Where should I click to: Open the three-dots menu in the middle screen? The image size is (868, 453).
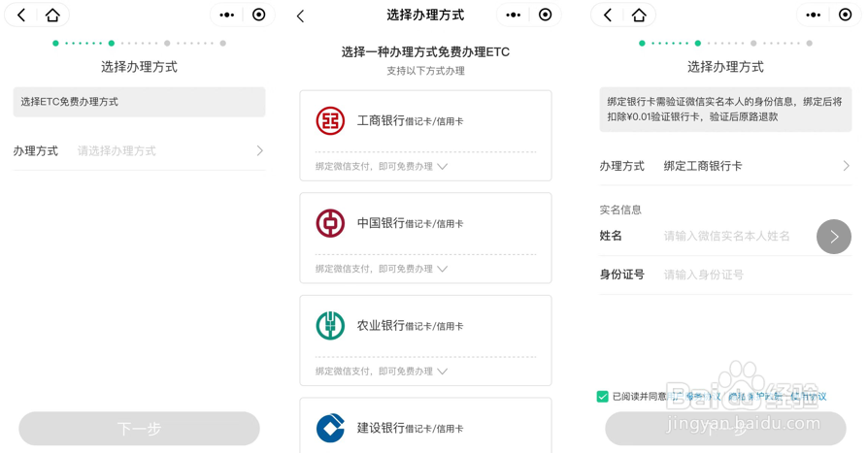[x=514, y=15]
